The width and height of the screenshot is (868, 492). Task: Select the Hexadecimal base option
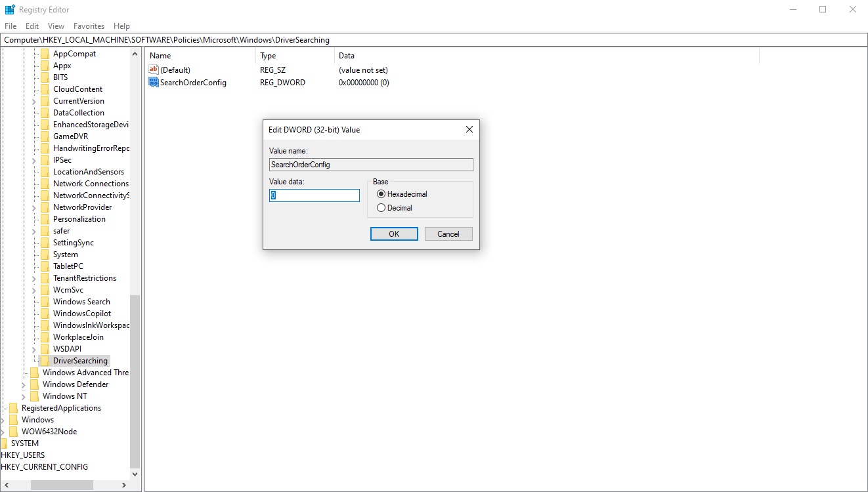[381, 194]
